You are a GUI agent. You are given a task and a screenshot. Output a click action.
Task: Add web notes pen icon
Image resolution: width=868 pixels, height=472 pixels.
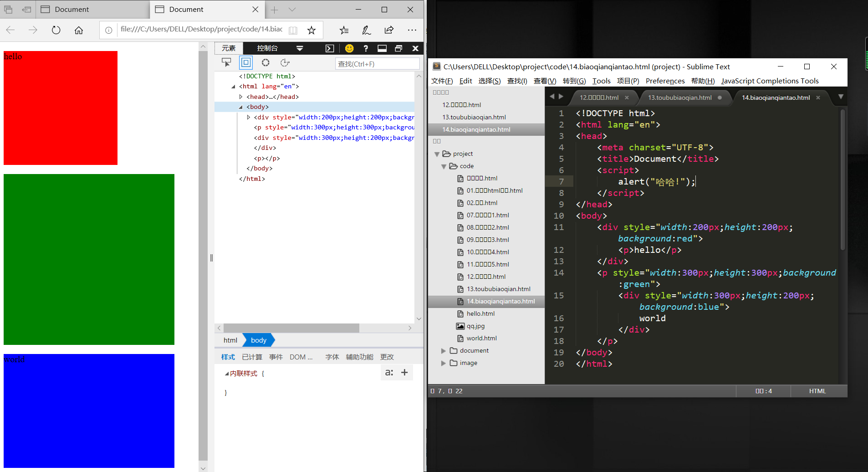coord(366,30)
